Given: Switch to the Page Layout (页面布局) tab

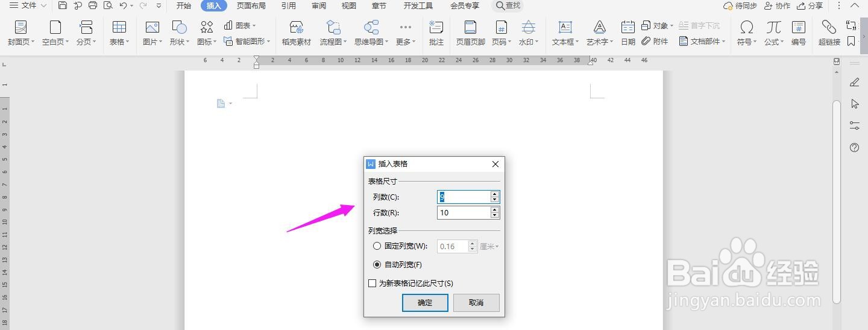Looking at the screenshot, I should 251,5.
